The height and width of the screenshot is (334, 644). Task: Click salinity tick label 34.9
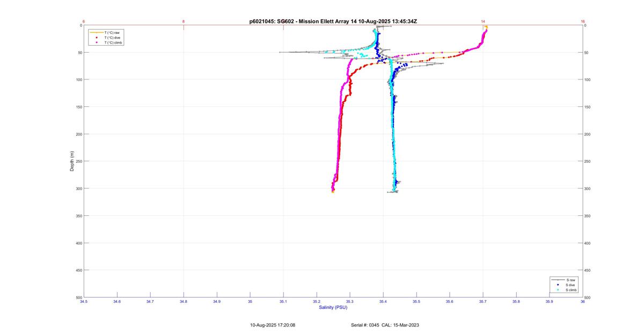tap(217, 302)
